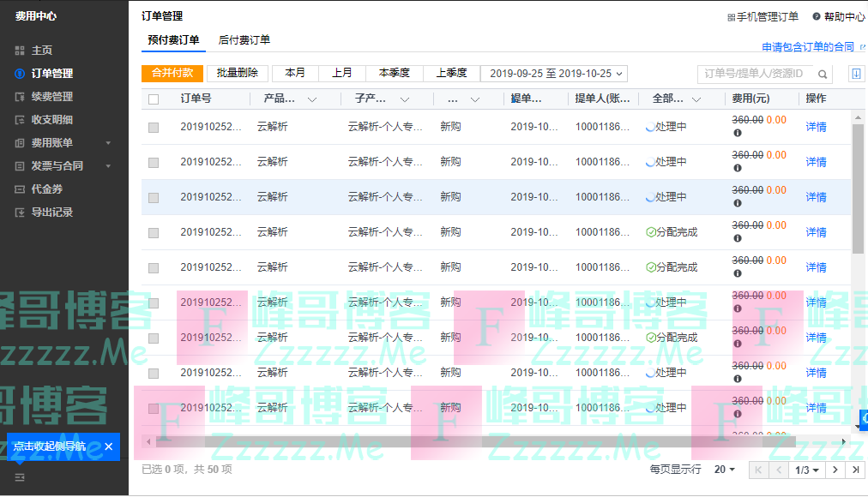This screenshot has width=868, height=497.
Task: Click the 手机管理订单 QR icon
Action: pyautogui.click(x=731, y=17)
